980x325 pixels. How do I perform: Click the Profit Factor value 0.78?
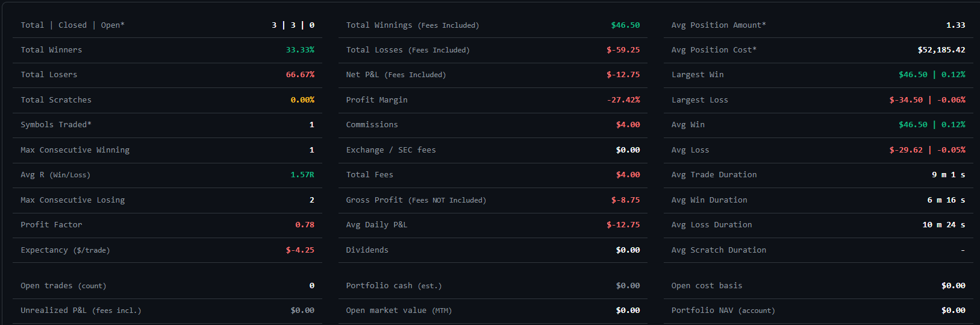point(305,225)
